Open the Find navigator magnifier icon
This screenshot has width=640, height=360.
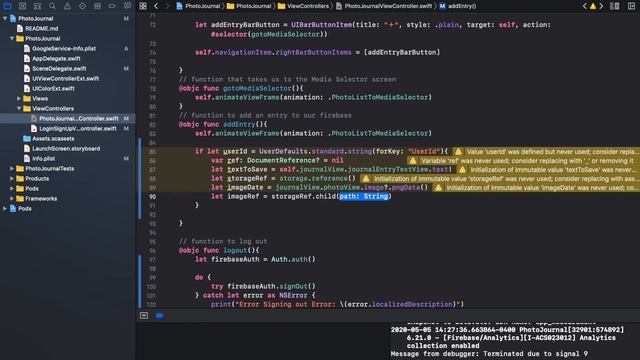pos(52,6)
